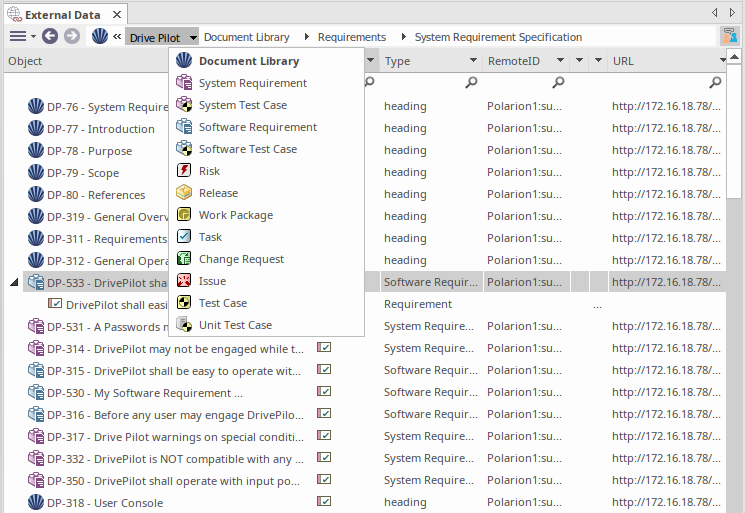Select Document Library from the menu

pos(266,61)
